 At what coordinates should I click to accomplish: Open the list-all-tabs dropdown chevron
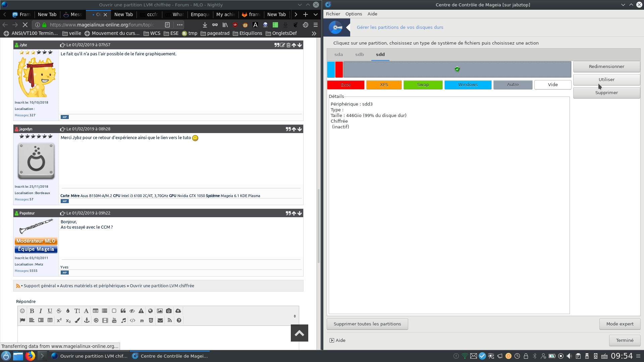[x=316, y=14]
